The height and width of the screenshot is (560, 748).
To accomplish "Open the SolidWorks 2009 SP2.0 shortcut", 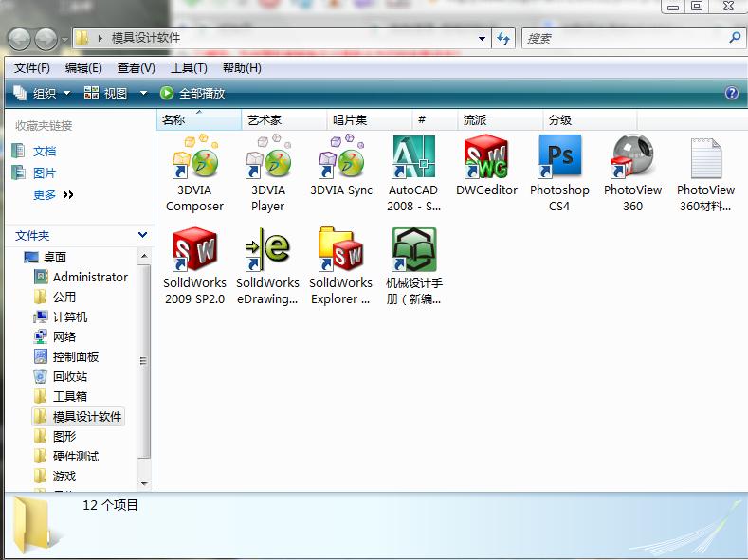I will 194,266.
